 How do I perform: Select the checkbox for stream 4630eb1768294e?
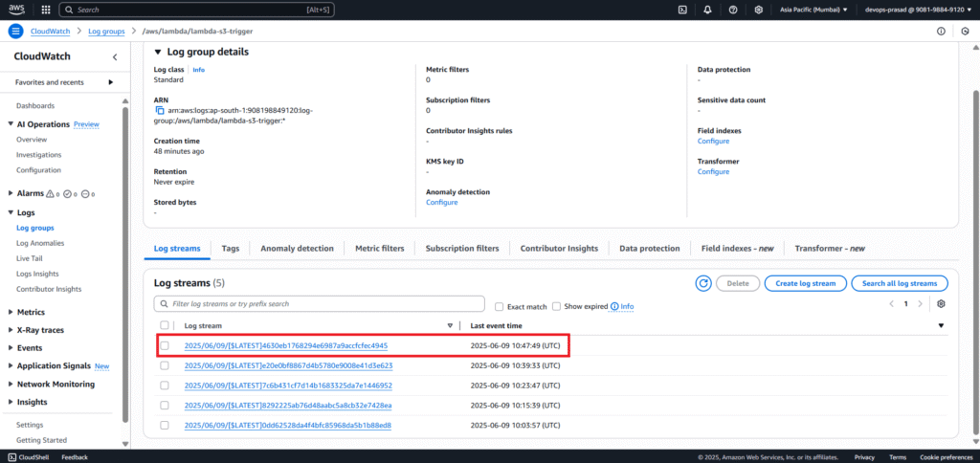(x=165, y=345)
